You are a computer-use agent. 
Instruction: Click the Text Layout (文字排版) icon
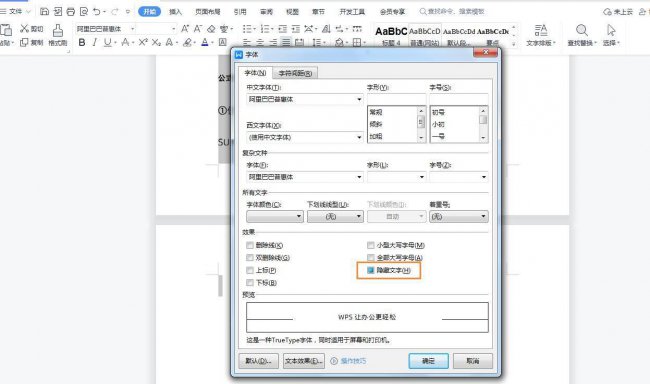click(x=541, y=30)
